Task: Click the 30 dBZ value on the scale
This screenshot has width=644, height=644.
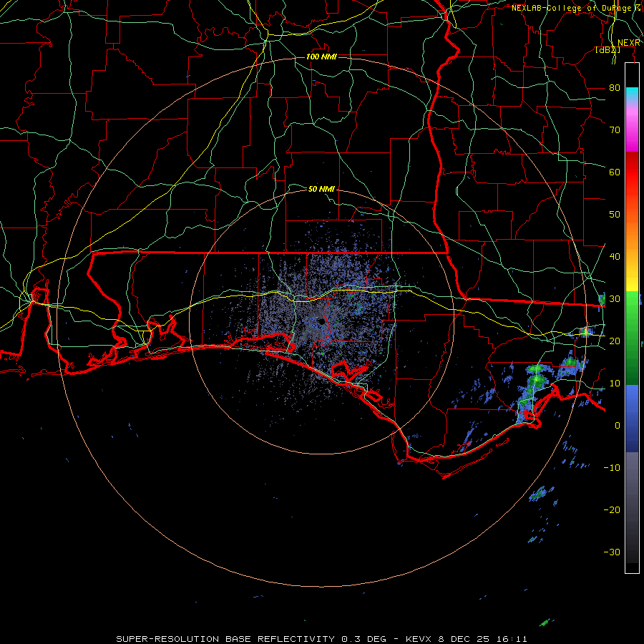Action: click(x=615, y=298)
